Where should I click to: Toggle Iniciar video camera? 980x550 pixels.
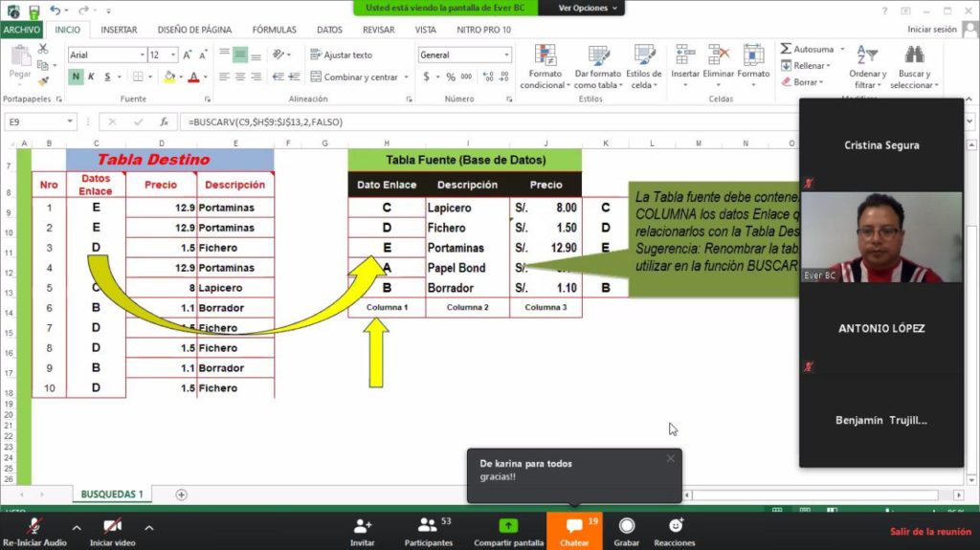pyautogui.click(x=113, y=532)
